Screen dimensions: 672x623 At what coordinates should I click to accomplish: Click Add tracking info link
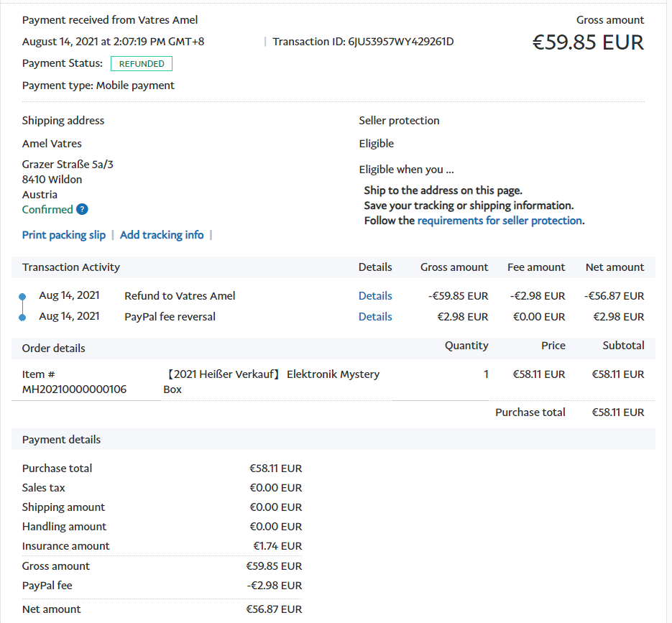tap(162, 235)
